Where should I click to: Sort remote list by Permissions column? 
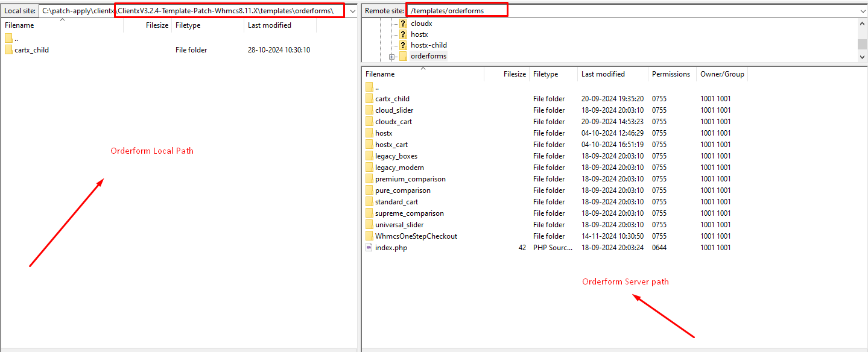pyautogui.click(x=671, y=74)
